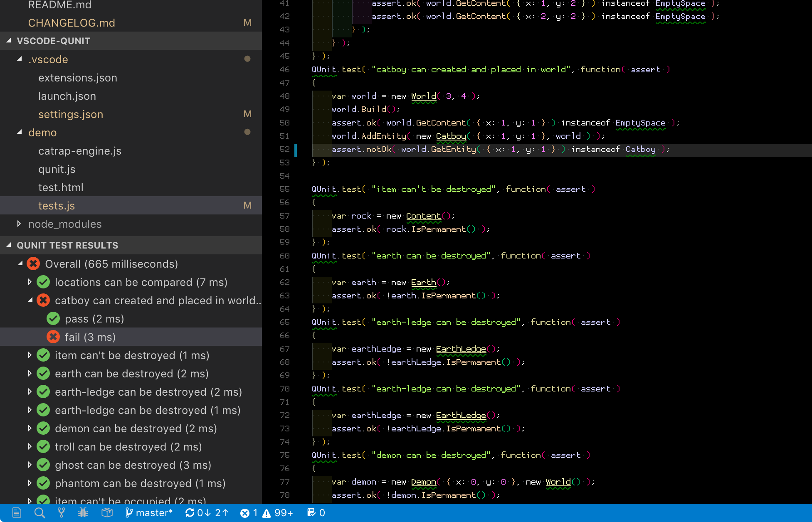
Task: Open the debug bug icon
Action: click(83, 512)
